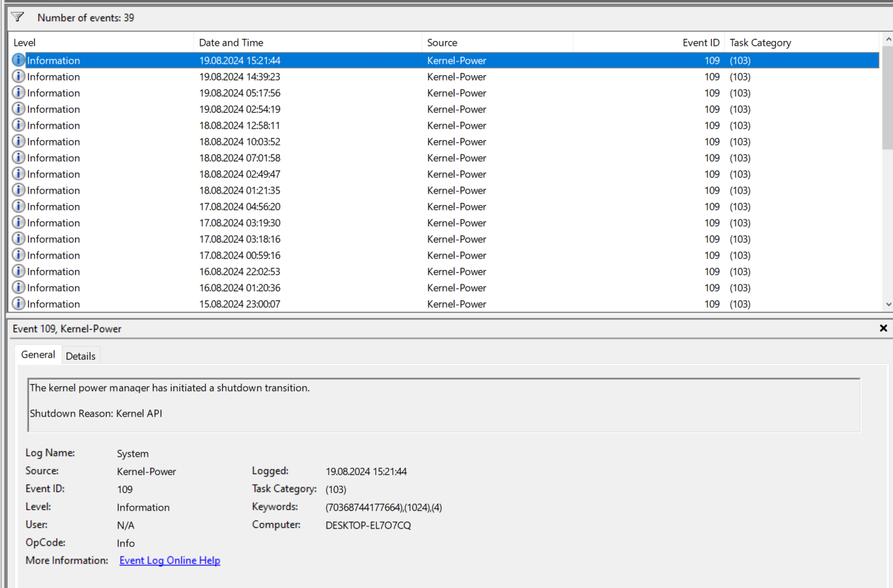This screenshot has height=588, width=893.
Task: Click info icon of 17.08.2024 00:59:16 event
Action: [18, 255]
